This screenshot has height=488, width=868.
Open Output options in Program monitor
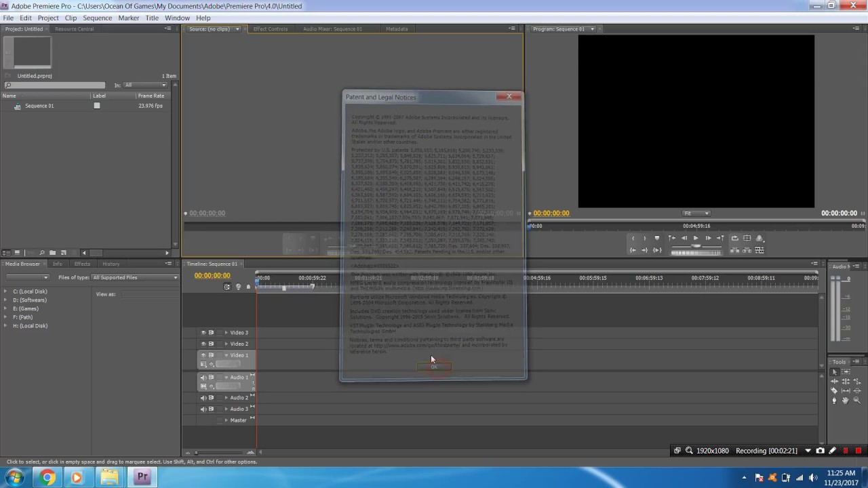coord(759,239)
